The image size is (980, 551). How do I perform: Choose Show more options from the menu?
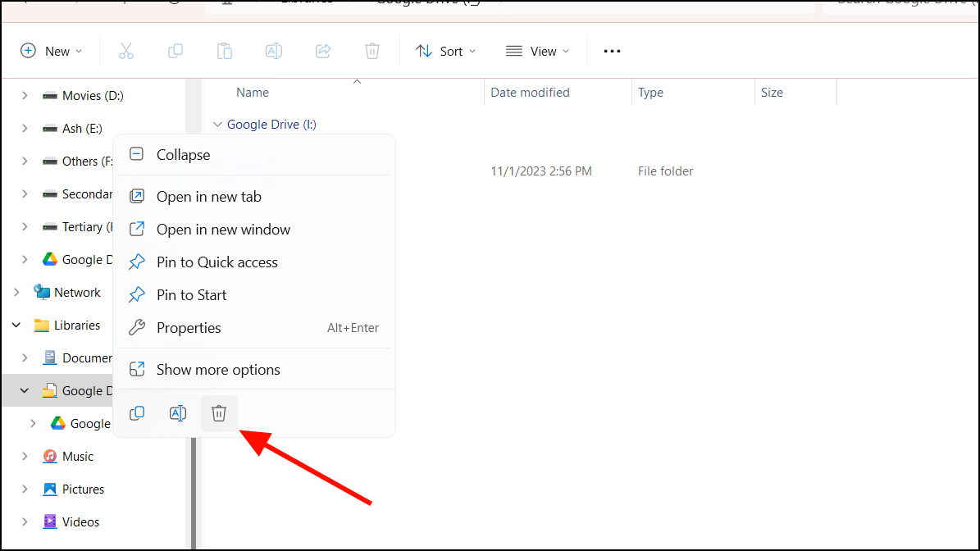pyautogui.click(x=218, y=369)
